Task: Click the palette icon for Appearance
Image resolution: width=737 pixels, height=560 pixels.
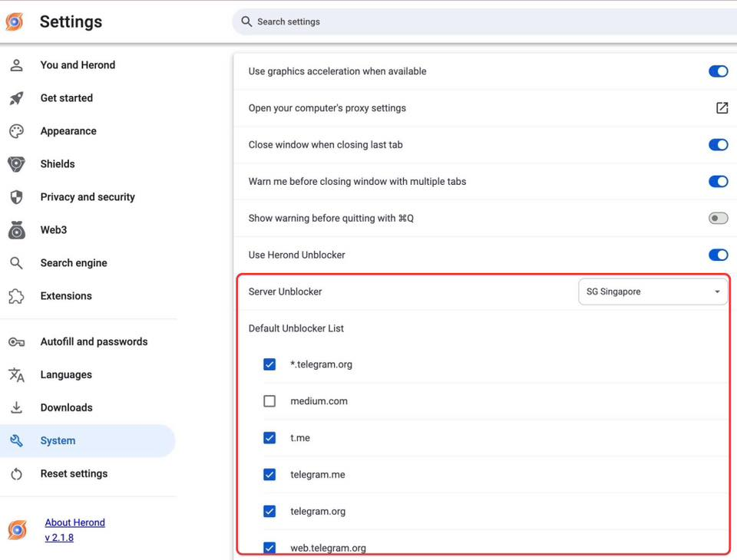Action: pyautogui.click(x=16, y=131)
